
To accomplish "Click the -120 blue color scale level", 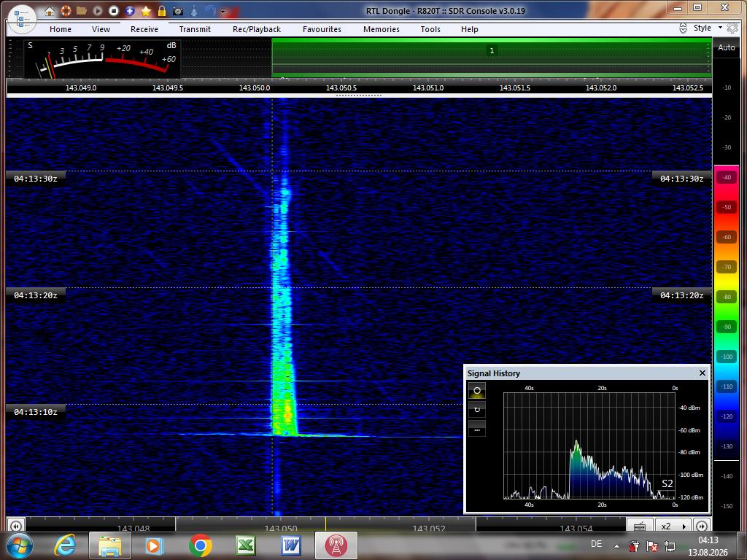I will coord(727,416).
